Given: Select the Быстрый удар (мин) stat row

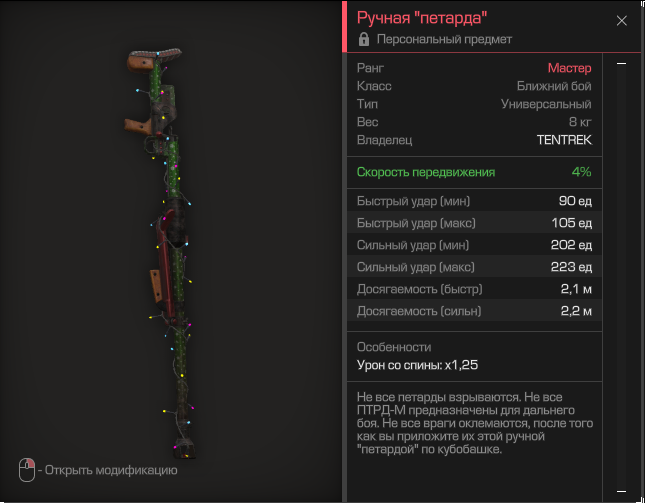Looking at the screenshot, I should (474, 201).
